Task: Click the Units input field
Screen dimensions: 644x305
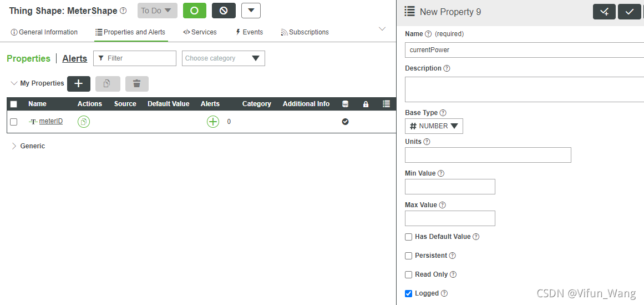Action: (488, 155)
